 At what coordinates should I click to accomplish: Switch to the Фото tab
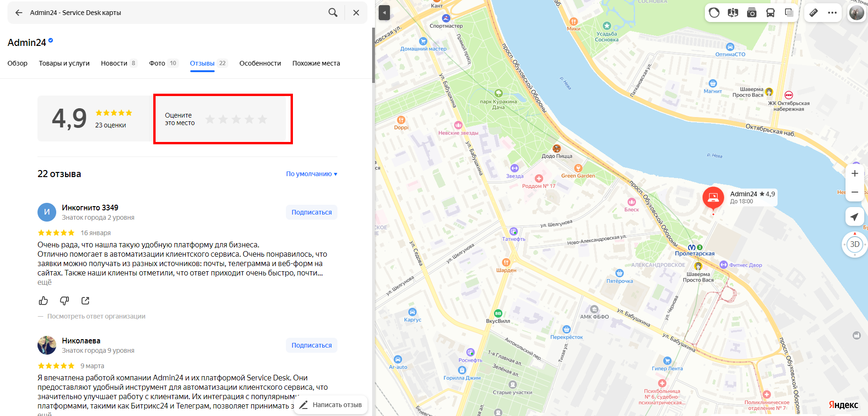(x=164, y=63)
